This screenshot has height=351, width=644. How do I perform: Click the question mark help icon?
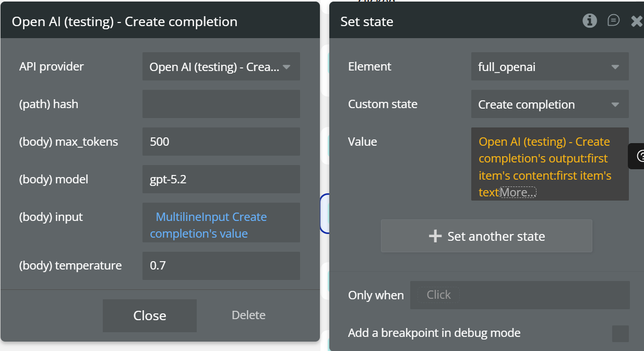coord(640,156)
